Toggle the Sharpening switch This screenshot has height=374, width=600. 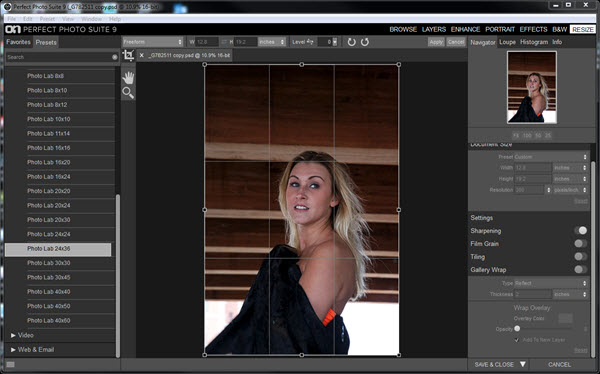click(x=580, y=230)
